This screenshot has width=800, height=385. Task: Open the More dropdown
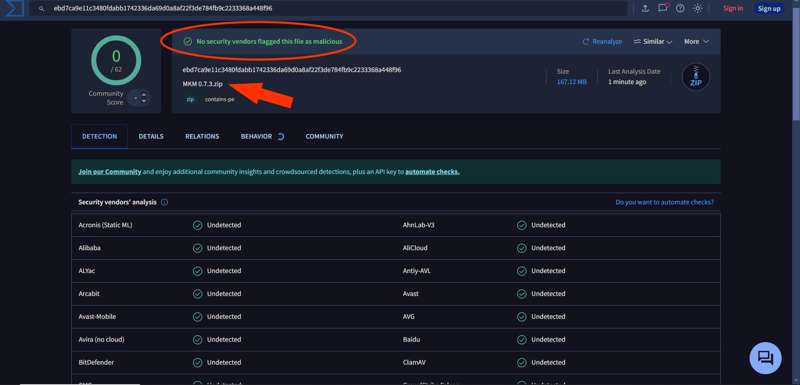[x=696, y=42]
